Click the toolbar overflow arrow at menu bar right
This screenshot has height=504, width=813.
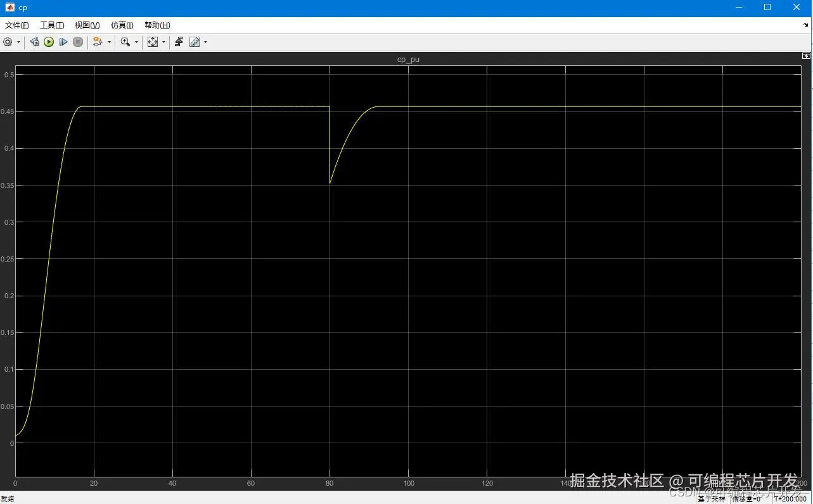point(806,25)
